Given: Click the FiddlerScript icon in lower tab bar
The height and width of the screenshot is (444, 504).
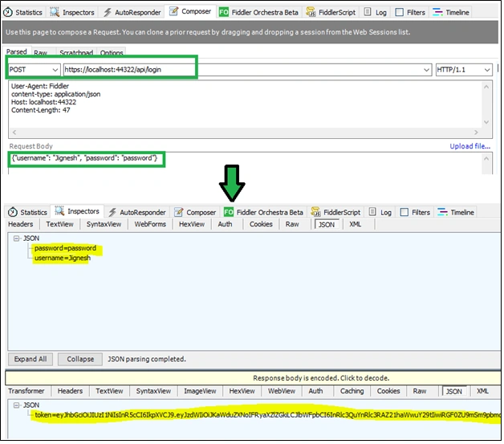Looking at the screenshot, I should tap(315, 212).
